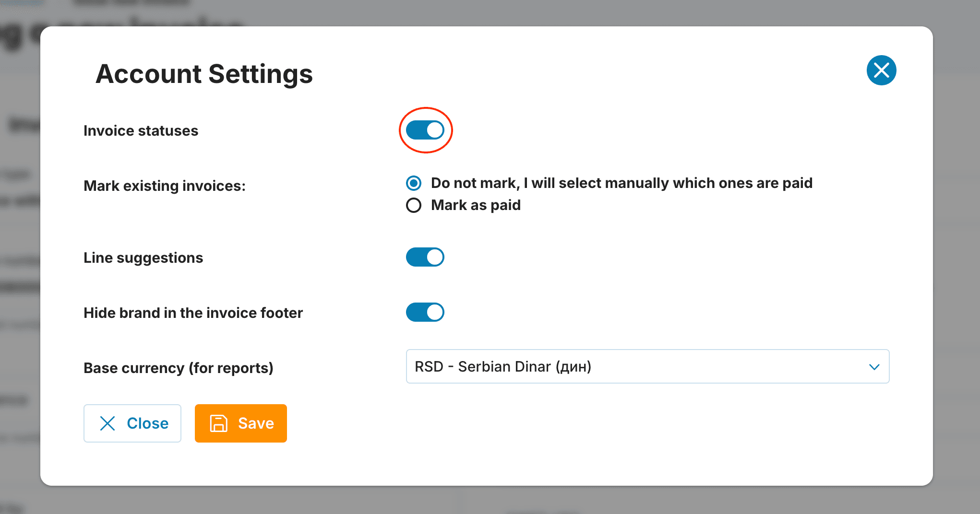Click the 'Account Settings' heading

[x=204, y=74]
